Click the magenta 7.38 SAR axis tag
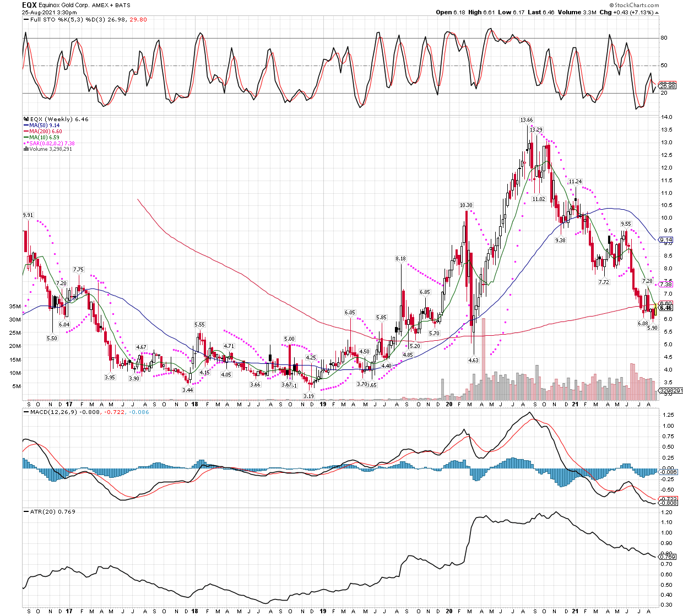 (x=666, y=285)
